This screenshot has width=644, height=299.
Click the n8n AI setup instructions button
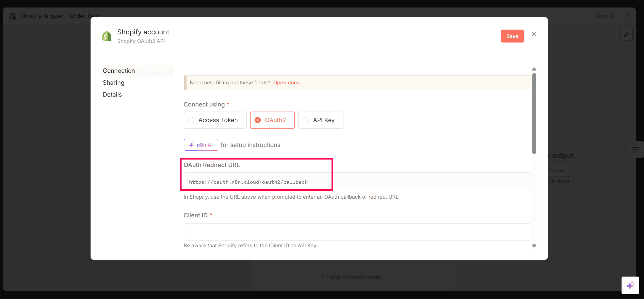tap(201, 145)
